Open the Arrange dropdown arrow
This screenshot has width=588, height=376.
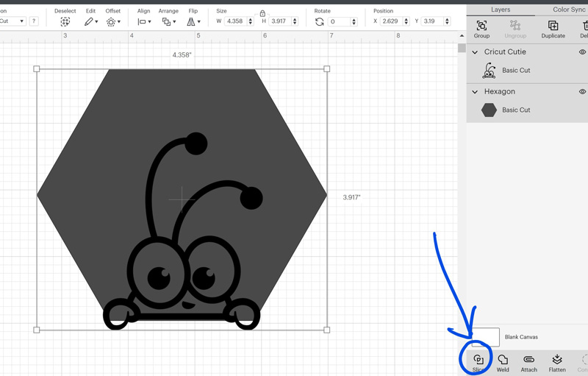click(174, 22)
